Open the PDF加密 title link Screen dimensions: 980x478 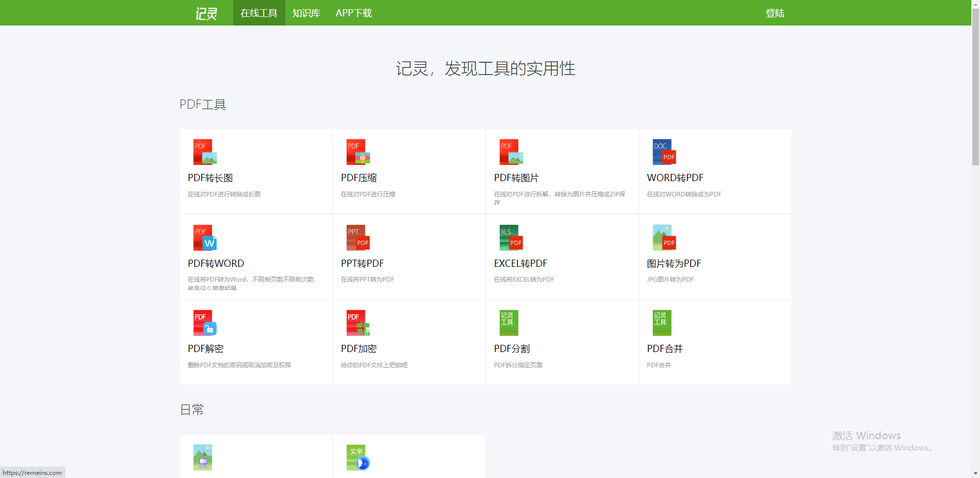pyautogui.click(x=359, y=349)
